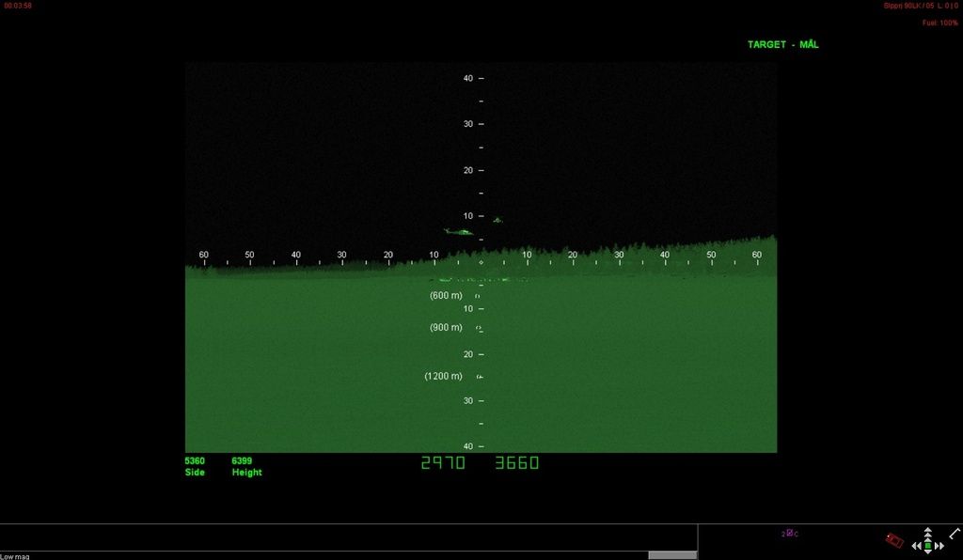Click the white angled route icon
This screenshot has height=560, width=963.
click(x=955, y=533)
